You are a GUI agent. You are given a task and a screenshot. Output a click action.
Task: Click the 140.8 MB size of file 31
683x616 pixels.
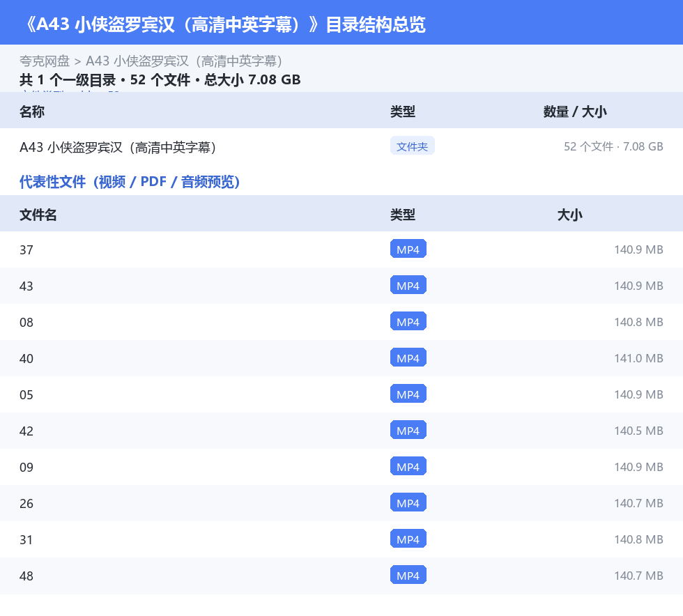click(638, 539)
